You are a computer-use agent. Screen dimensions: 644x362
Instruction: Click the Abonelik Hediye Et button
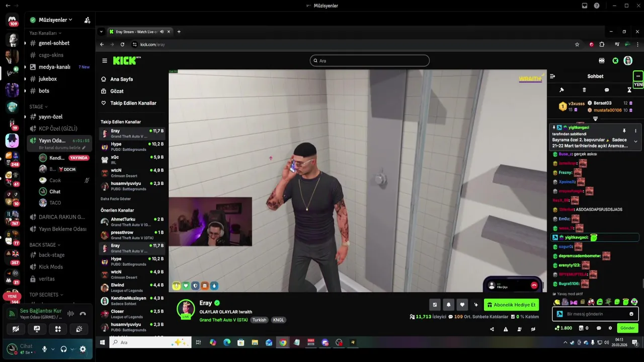point(511,305)
